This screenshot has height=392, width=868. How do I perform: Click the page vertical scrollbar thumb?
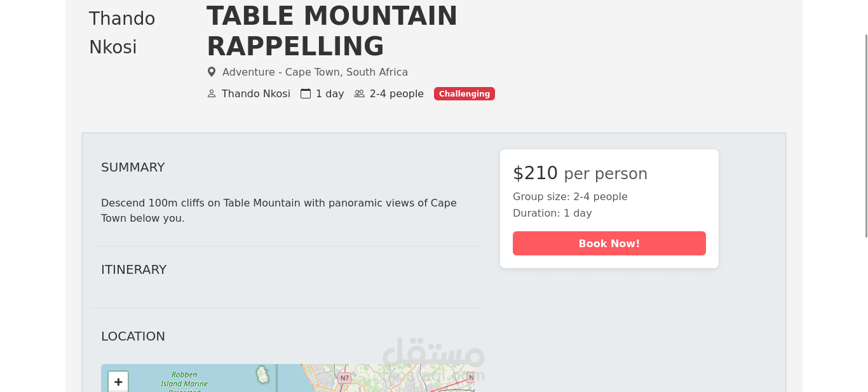tap(865, 135)
